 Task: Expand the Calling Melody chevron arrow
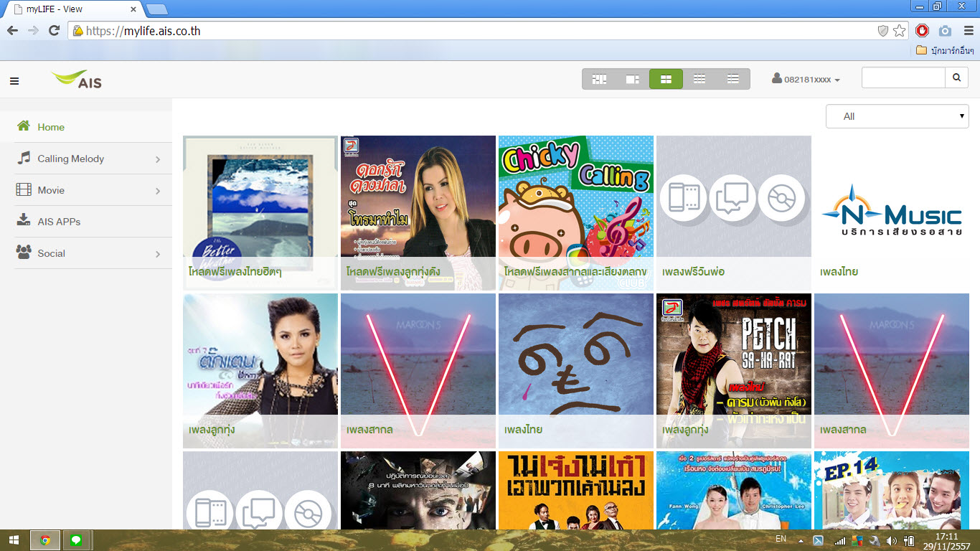pyautogui.click(x=158, y=159)
